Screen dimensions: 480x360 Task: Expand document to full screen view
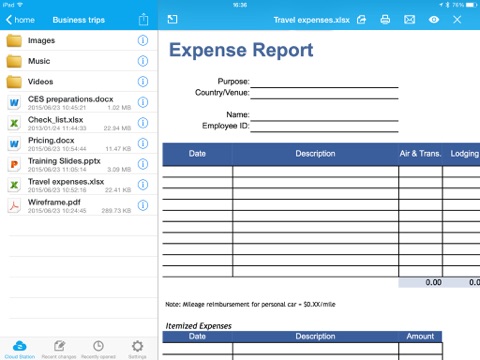pyautogui.click(x=172, y=19)
